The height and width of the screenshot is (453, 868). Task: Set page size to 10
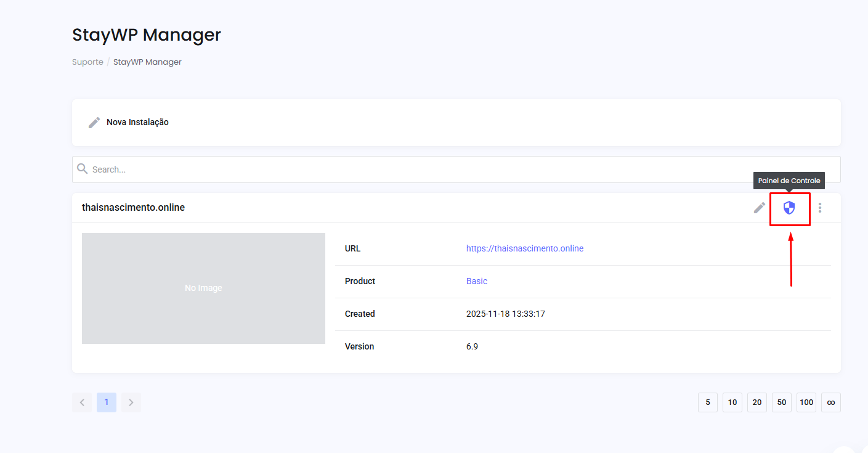732,402
